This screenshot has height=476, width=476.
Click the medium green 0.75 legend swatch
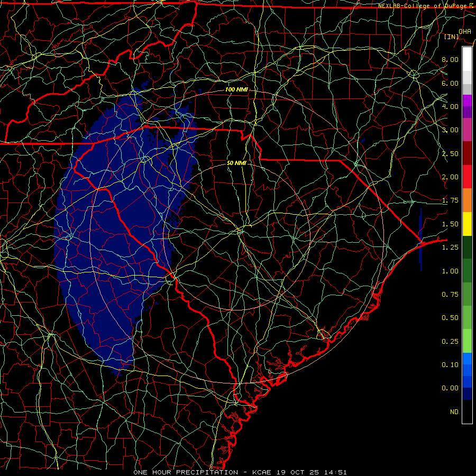tap(467, 295)
